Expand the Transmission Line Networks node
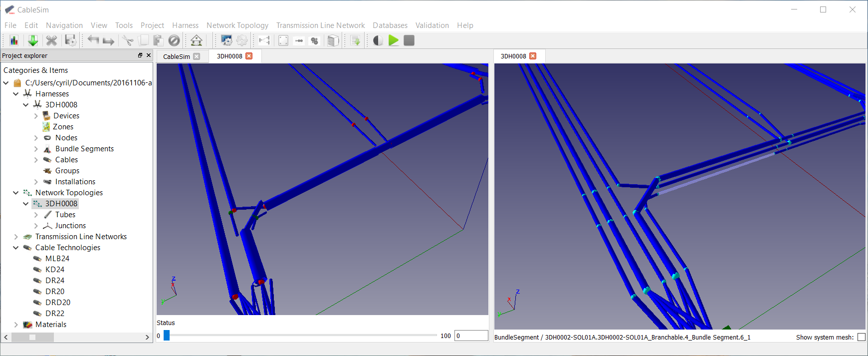 16,237
